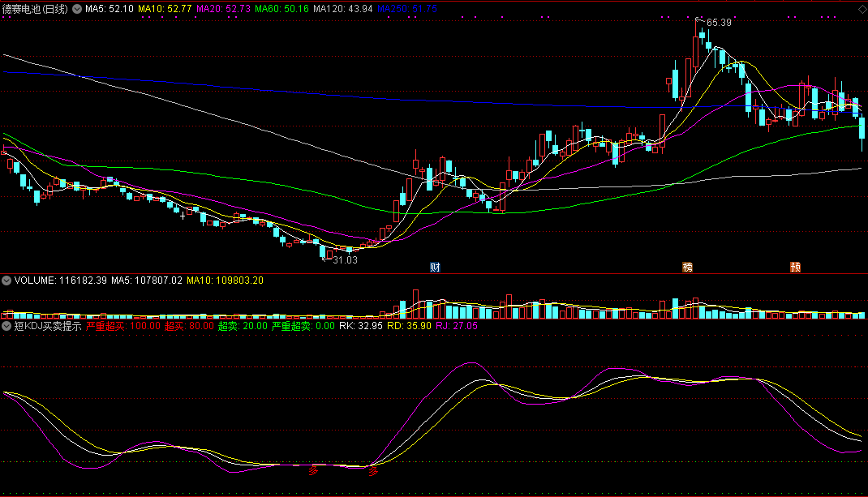This screenshot has height=497, width=868.
Task: Open 短KDJ买卖提示 indicator dropdown arrow
Action: (6, 326)
